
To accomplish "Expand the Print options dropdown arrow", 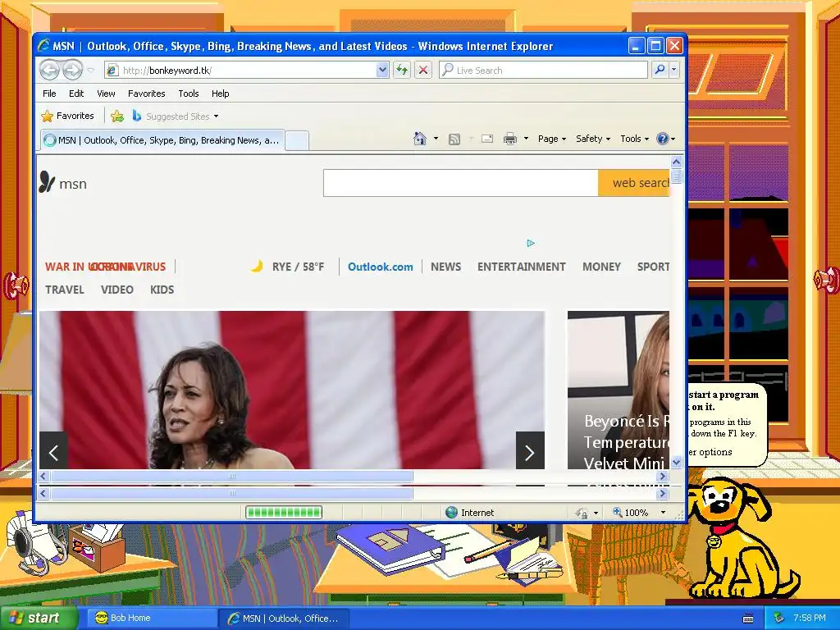I will (526, 139).
